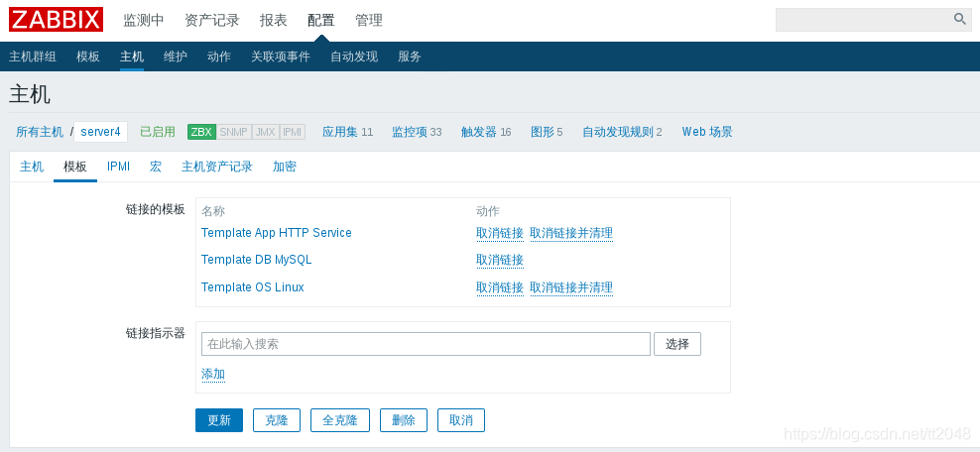Go to 主机群组 submenu
980x452 pixels.
pos(33,56)
